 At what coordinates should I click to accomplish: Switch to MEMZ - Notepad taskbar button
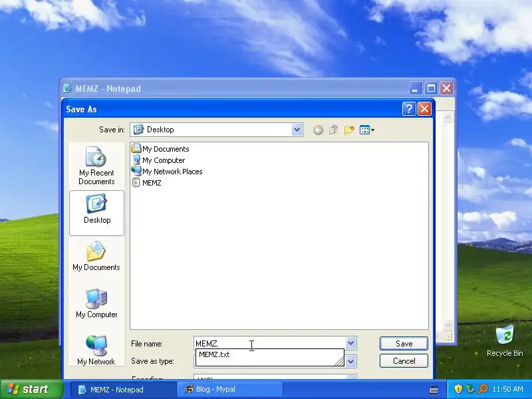(x=124, y=390)
